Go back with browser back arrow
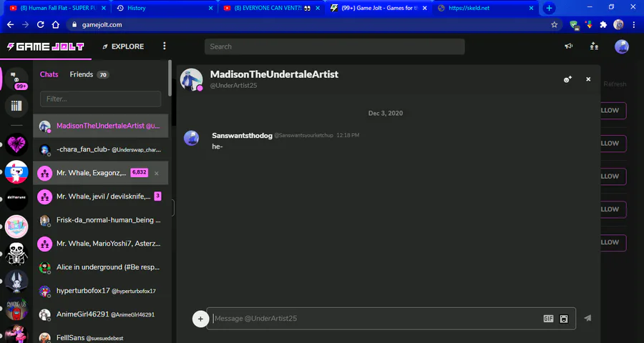The width and height of the screenshot is (644, 343). [x=10, y=24]
